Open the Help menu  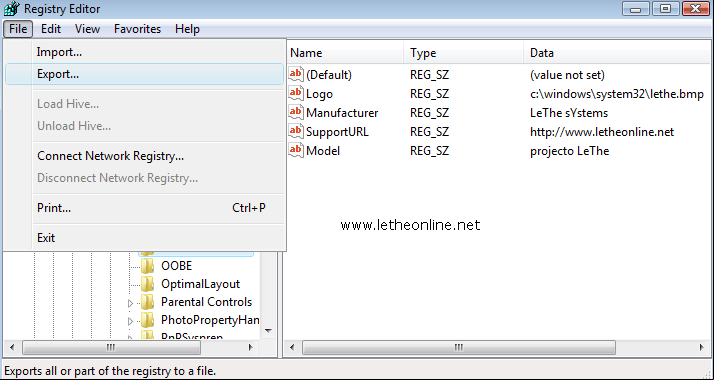click(x=187, y=29)
